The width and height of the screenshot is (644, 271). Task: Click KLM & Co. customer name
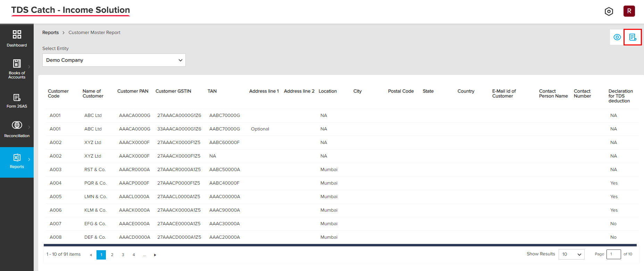(95, 210)
